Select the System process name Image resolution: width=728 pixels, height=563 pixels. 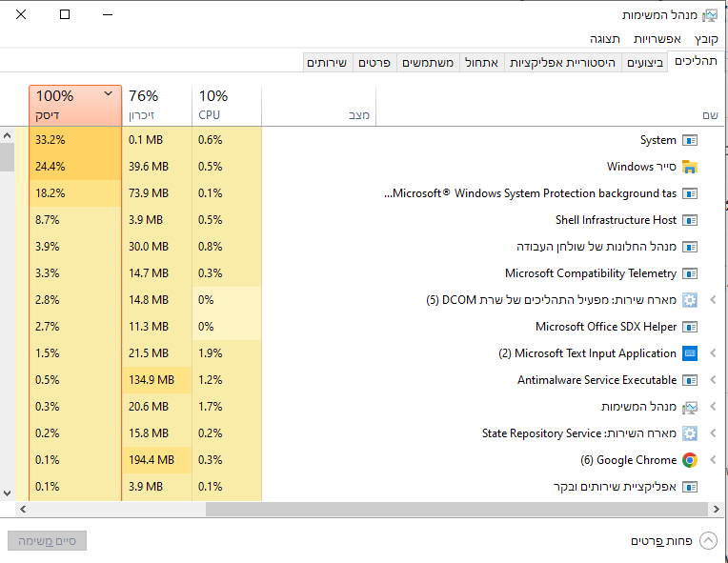coord(657,140)
